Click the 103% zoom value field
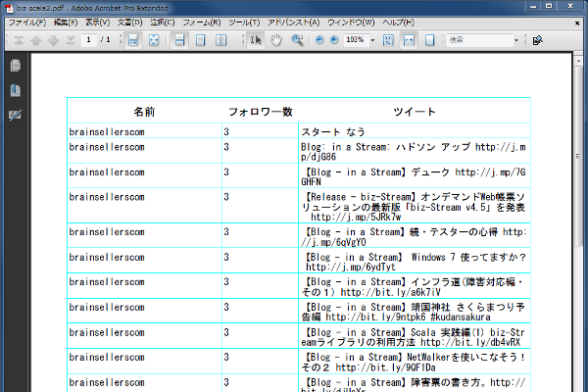Image resolution: width=588 pixels, height=392 pixels. point(355,40)
